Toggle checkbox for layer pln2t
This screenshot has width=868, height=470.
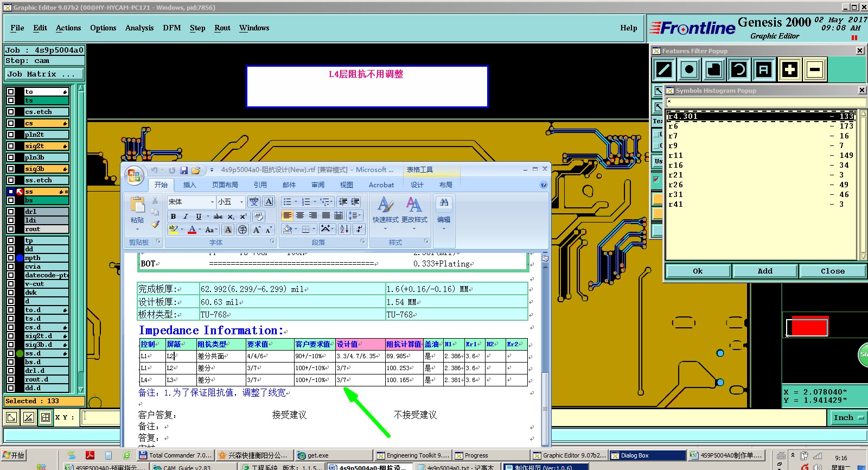click(11, 135)
